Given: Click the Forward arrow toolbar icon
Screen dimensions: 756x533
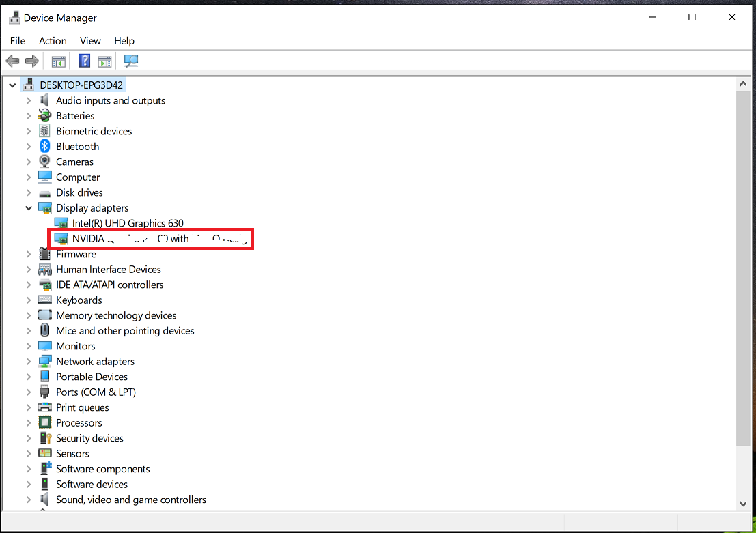Looking at the screenshot, I should click(x=31, y=61).
